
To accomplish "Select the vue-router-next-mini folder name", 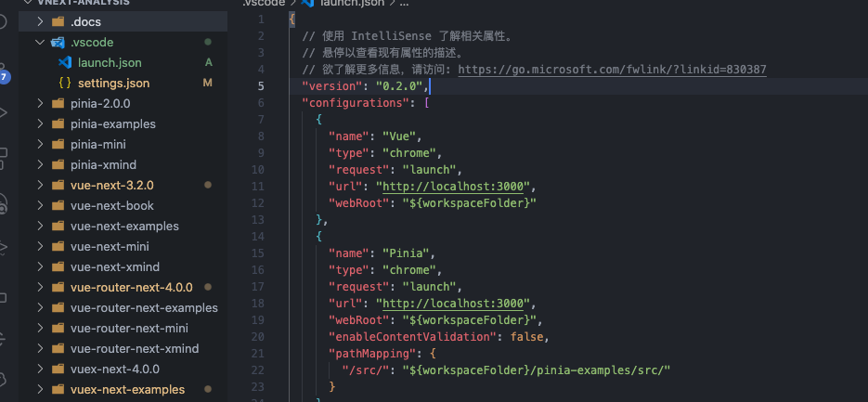I will click(x=130, y=329).
